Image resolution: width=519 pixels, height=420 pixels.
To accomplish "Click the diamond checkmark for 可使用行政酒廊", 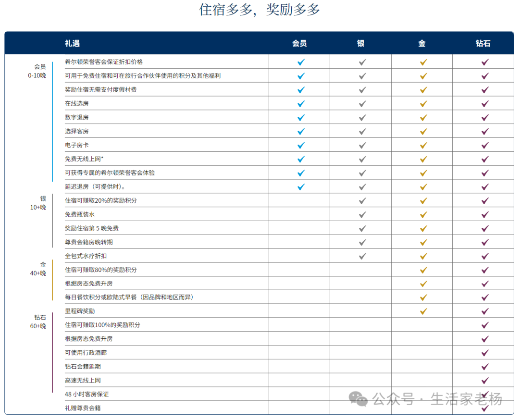I will pyautogui.click(x=483, y=352).
